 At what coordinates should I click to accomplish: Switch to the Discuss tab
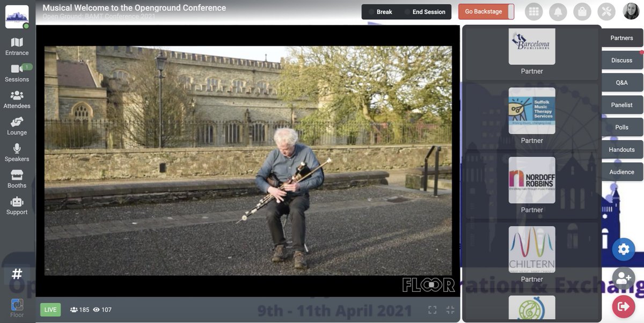pyautogui.click(x=621, y=60)
